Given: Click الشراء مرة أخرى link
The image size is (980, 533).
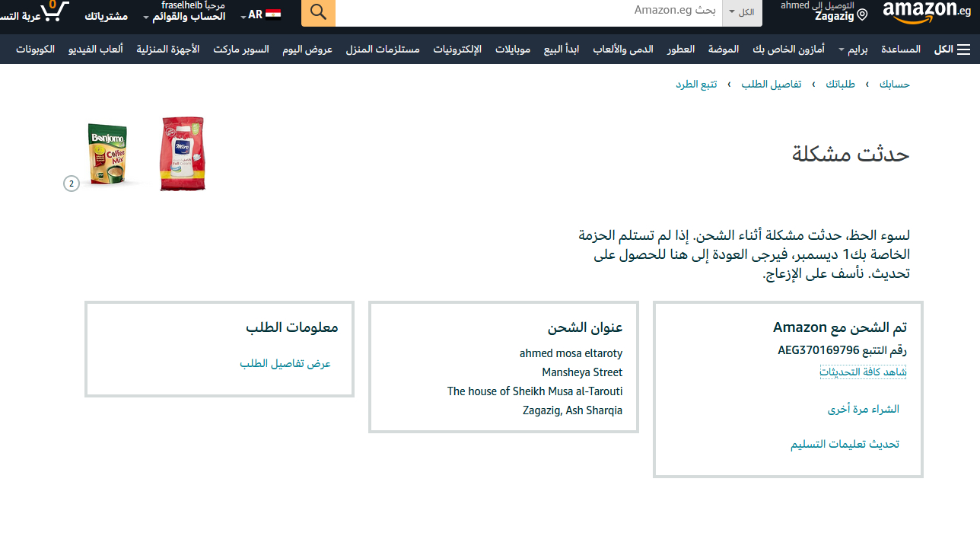Looking at the screenshot, I should point(864,409).
